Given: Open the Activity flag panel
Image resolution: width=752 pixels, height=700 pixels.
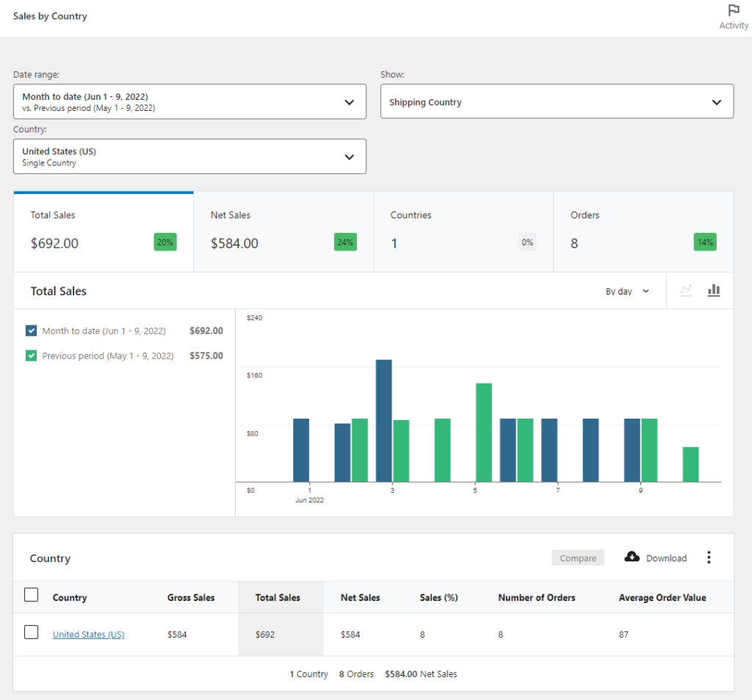Looking at the screenshot, I should point(734,14).
